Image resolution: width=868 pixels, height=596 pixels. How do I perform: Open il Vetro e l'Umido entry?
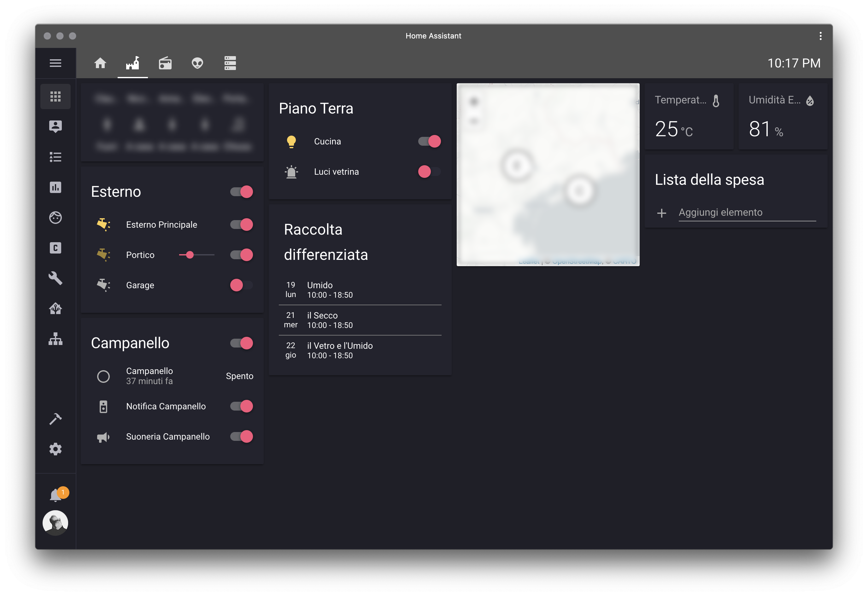[360, 350]
